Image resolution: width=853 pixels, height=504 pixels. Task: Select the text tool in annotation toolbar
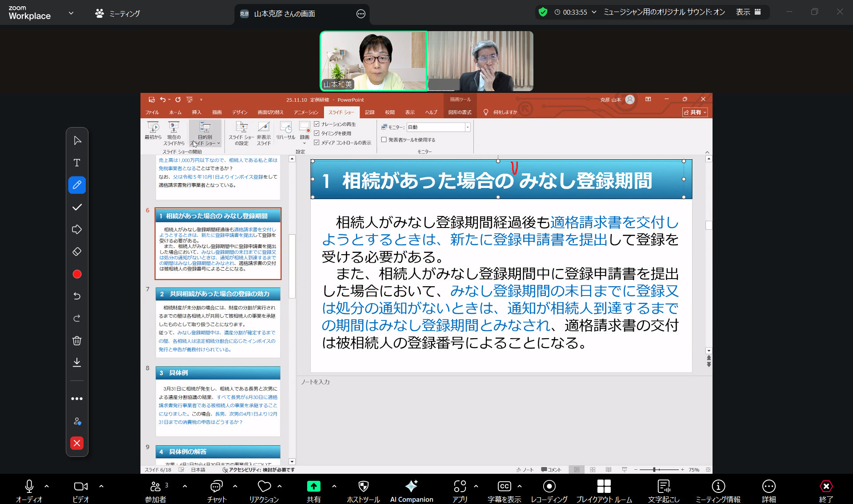[x=77, y=163]
